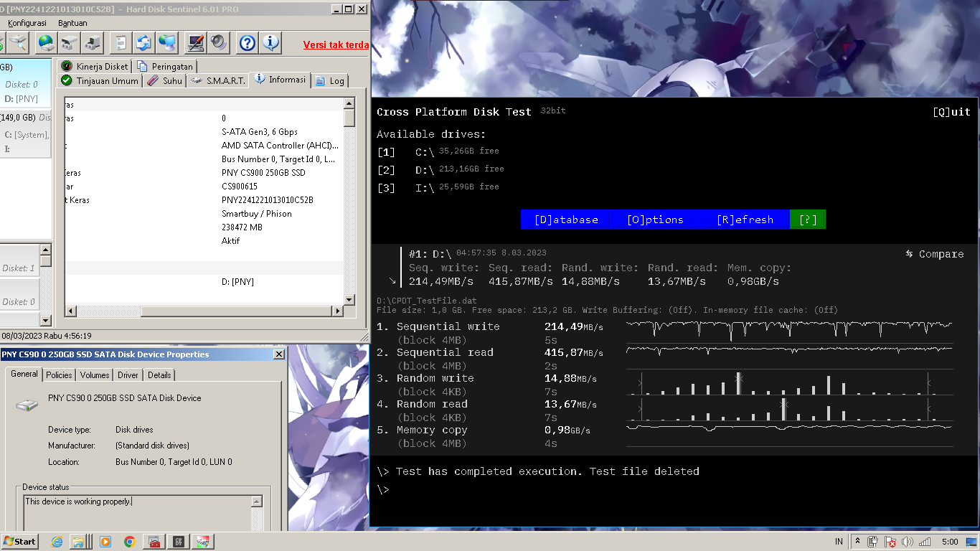Switch to the S.M.A.R.T. tab
The width and height of the screenshot is (980, 551).
(218, 81)
